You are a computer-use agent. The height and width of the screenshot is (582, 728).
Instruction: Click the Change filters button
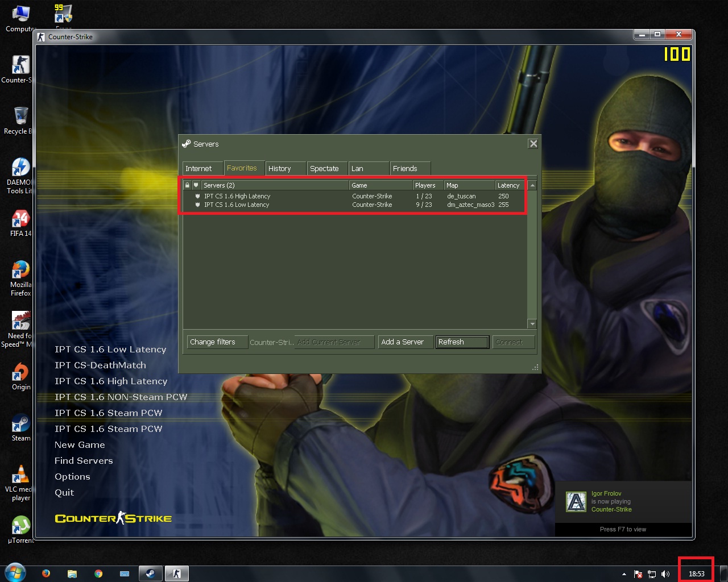tap(217, 342)
